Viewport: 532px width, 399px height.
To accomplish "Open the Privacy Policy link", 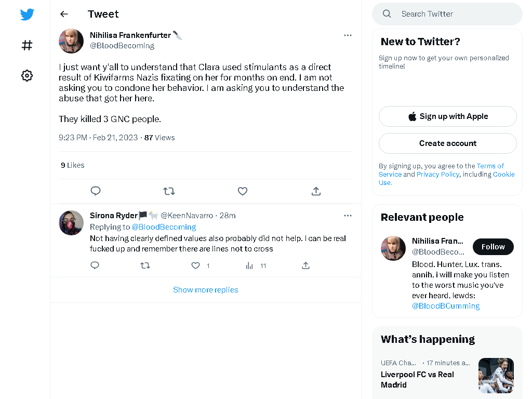I will [x=437, y=174].
